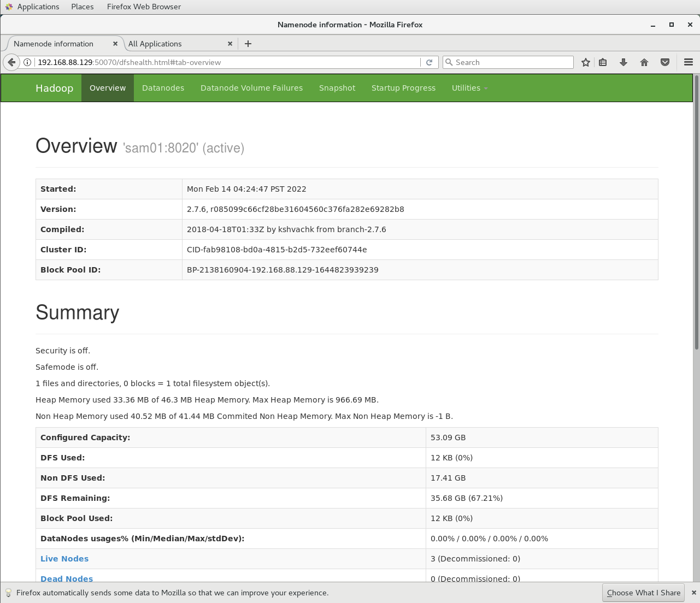Click the Live Nodes count '3 (Decommissioned: 0)'
Screen dimensions: 700x603
click(x=475, y=559)
